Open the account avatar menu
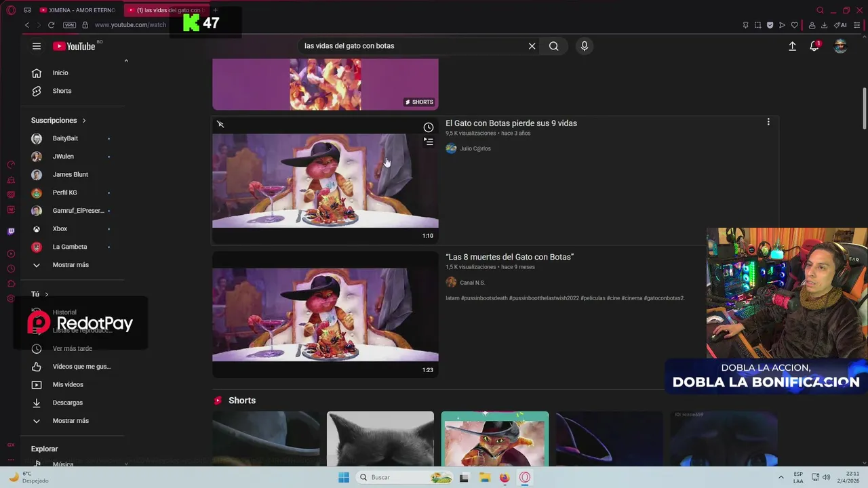This screenshot has height=488, width=868. tap(840, 46)
